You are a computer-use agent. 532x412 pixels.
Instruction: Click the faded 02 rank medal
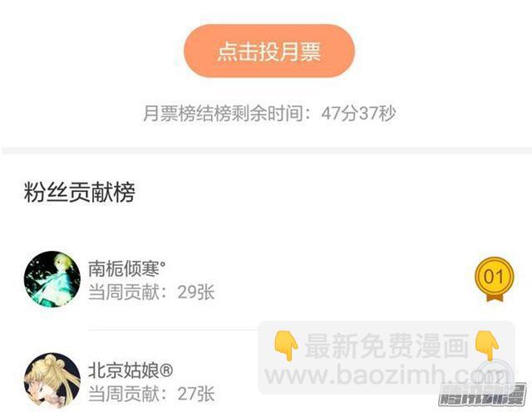[494, 375]
